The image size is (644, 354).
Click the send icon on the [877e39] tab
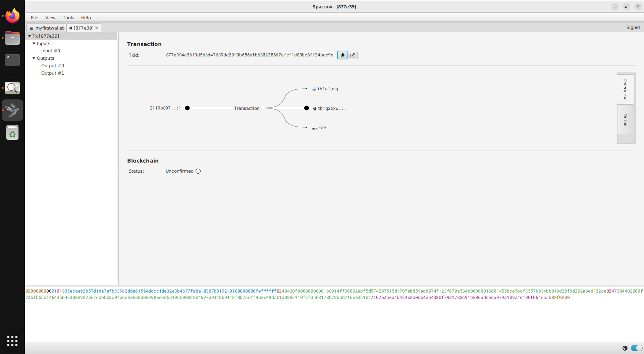(70, 28)
